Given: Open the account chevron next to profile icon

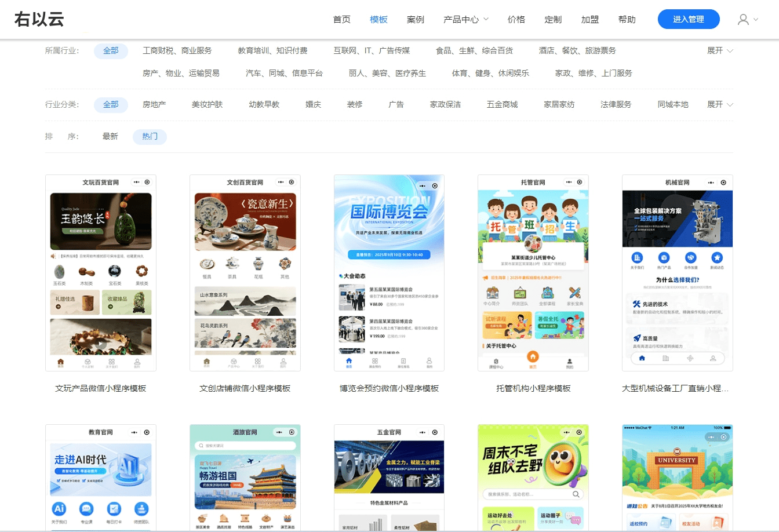Looking at the screenshot, I should (x=756, y=19).
